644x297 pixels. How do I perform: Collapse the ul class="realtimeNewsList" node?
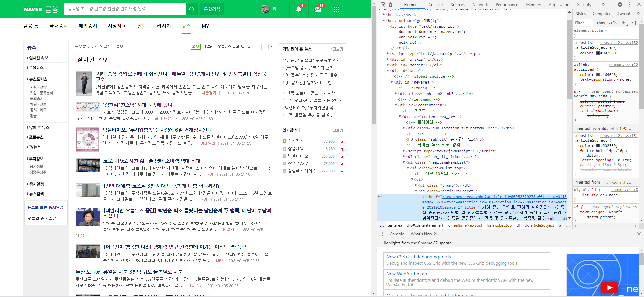point(404,162)
